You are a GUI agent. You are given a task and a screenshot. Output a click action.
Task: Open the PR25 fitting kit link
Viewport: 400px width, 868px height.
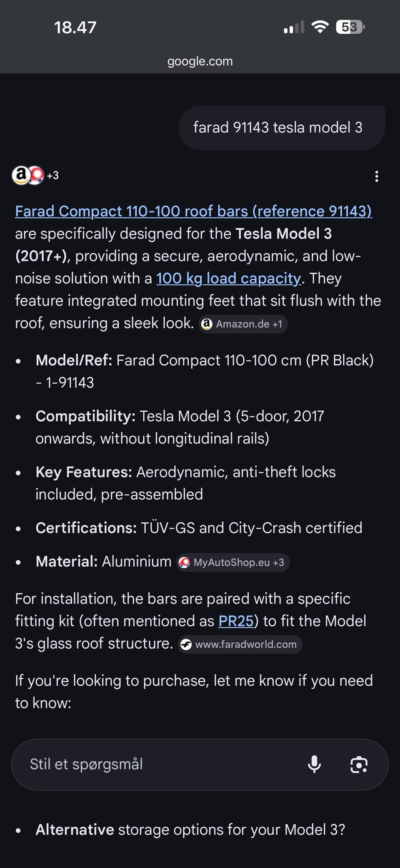(236, 621)
